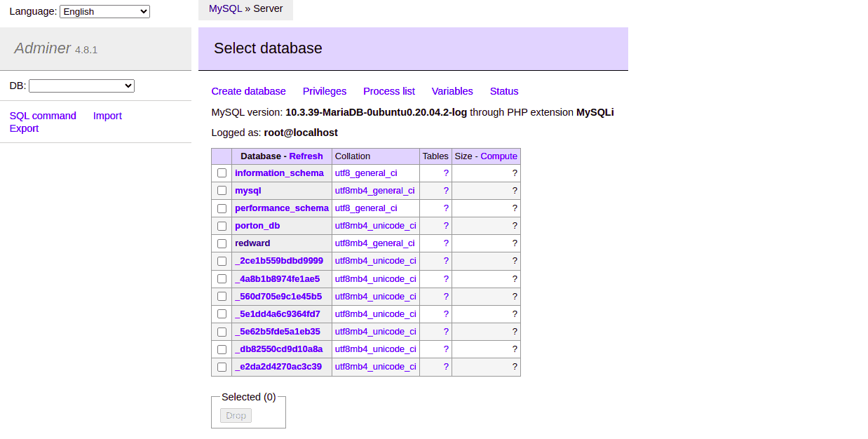Open the DB selector dropdown
The height and width of the screenshot is (439, 868).
point(81,86)
